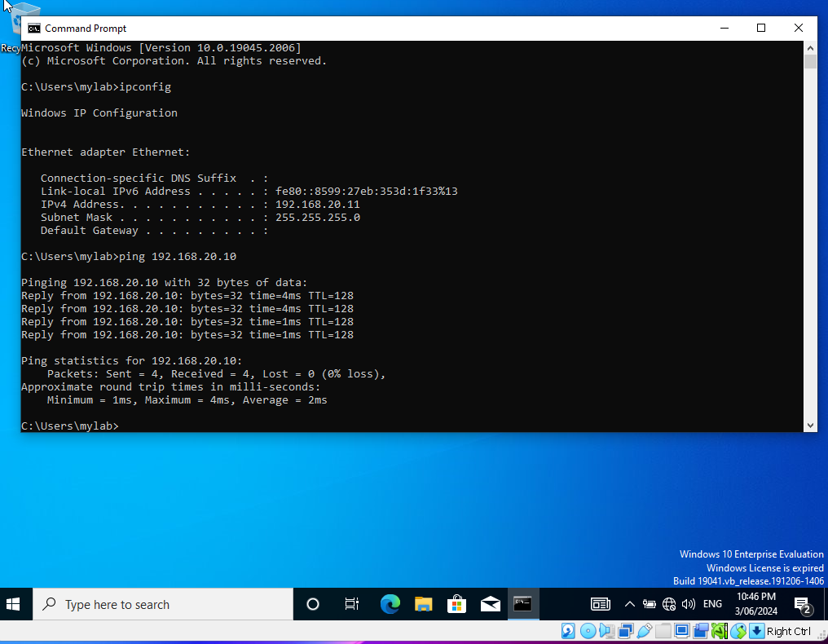Click the optical drive icon in VirtualBox status bar

click(588, 630)
